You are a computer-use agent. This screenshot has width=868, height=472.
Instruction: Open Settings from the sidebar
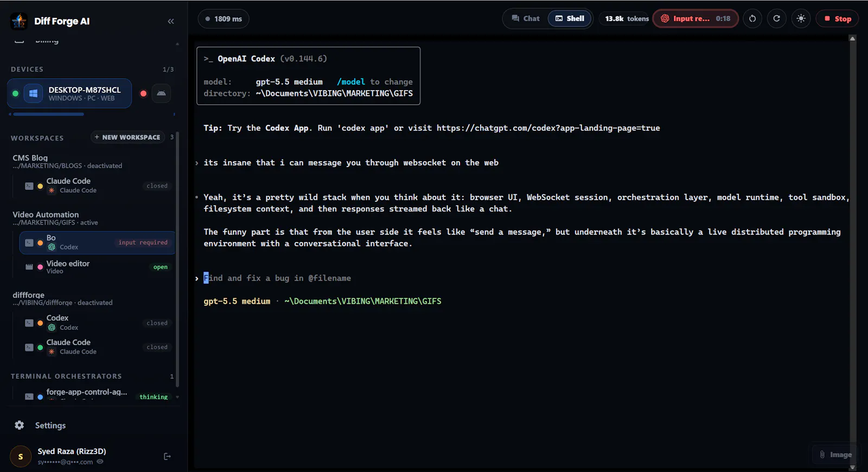click(50, 425)
